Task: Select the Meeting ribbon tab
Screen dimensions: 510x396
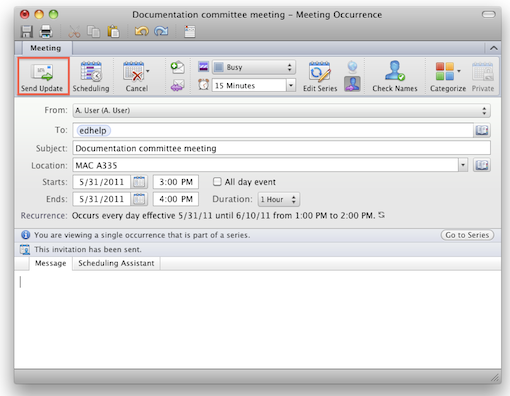Action: coord(46,48)
